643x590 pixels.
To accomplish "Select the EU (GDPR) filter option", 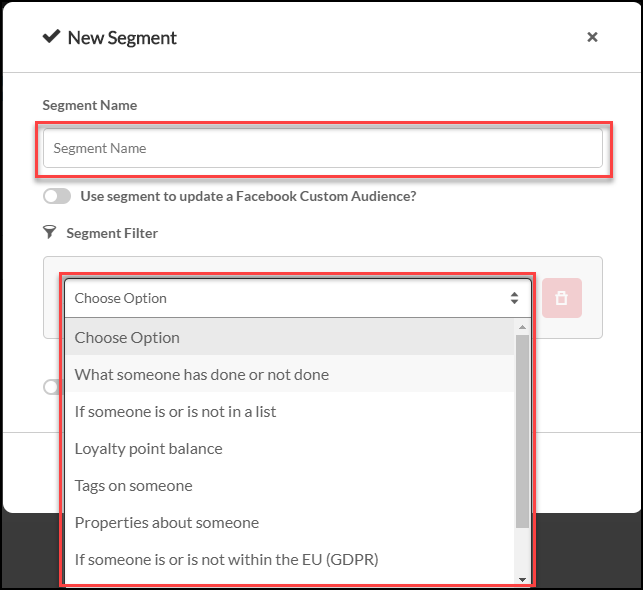I will (x=290, y=559).
